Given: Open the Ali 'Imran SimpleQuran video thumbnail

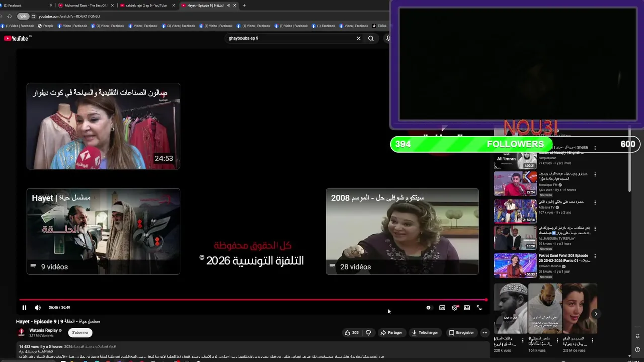Looking at the screenshot, I should click(x=515, y=158).
